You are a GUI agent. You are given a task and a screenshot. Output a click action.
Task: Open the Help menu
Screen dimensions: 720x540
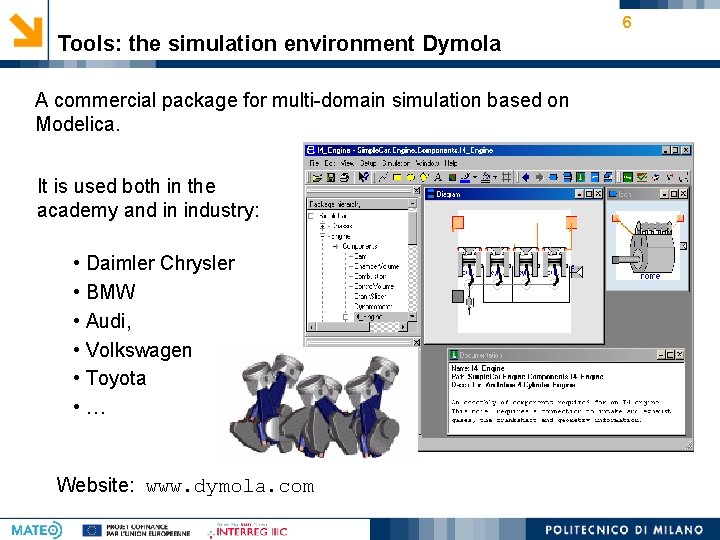451,163
